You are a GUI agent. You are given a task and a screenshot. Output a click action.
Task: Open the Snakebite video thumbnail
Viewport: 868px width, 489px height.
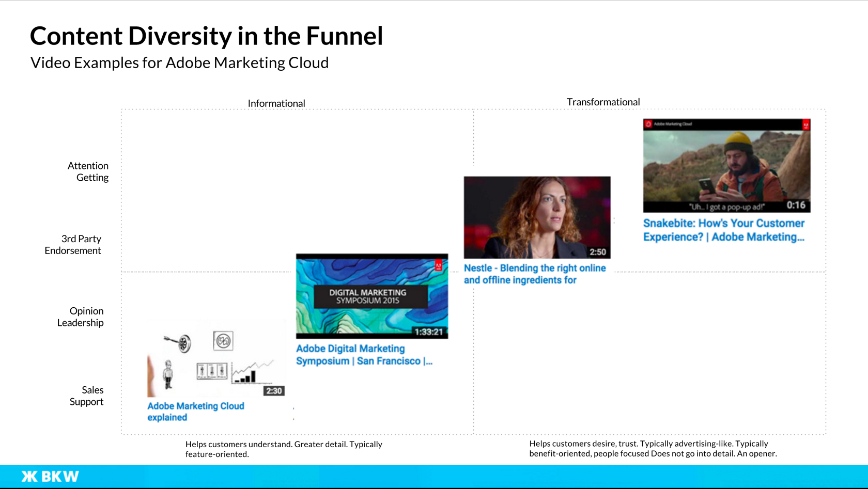coord(726,166)
